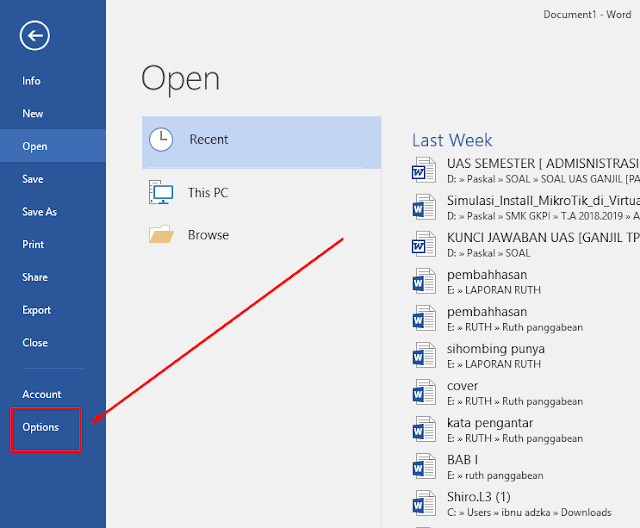Click path C: » Users » ibnu adzka » Downloads
Screen dimensions: 640x528
[x=529, y=512]
